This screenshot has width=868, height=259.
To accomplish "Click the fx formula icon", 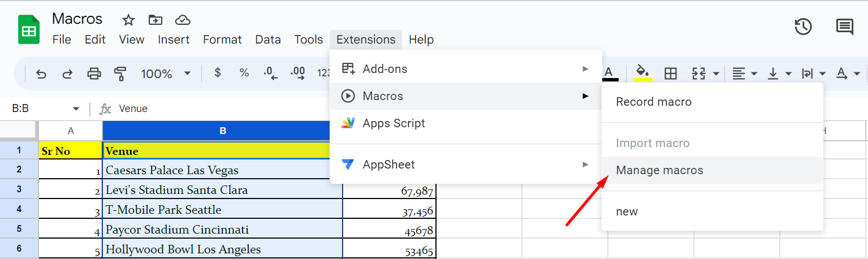I will 105,109.
